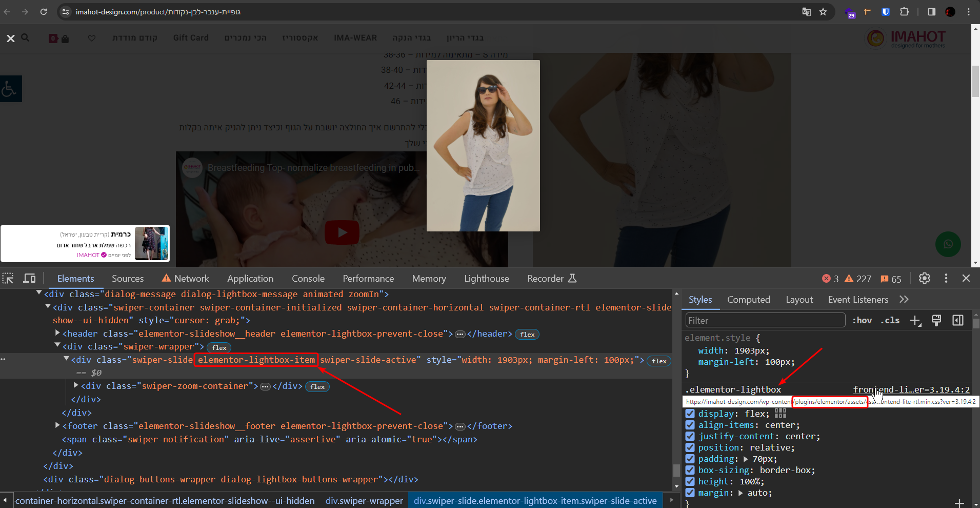
Task: Toggle the .cls class editor button
Action: 890,320
